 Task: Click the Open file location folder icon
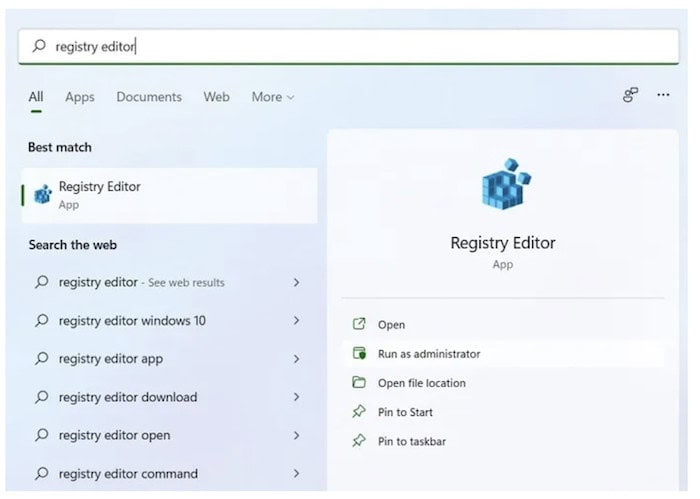tap(359, 383)
